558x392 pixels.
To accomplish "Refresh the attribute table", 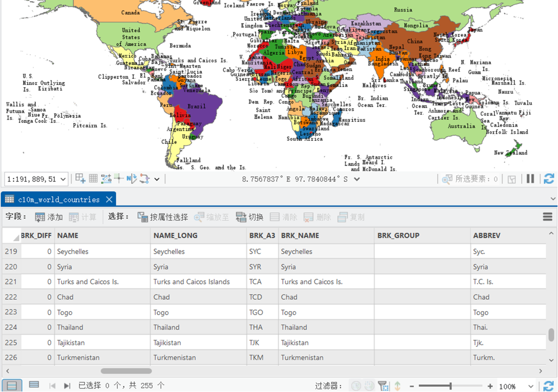I will (x=548, y=386).
